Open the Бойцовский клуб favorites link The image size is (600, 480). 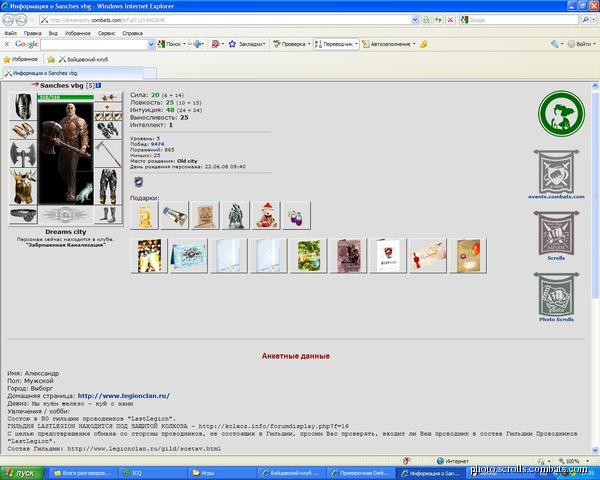pos(83,59)
